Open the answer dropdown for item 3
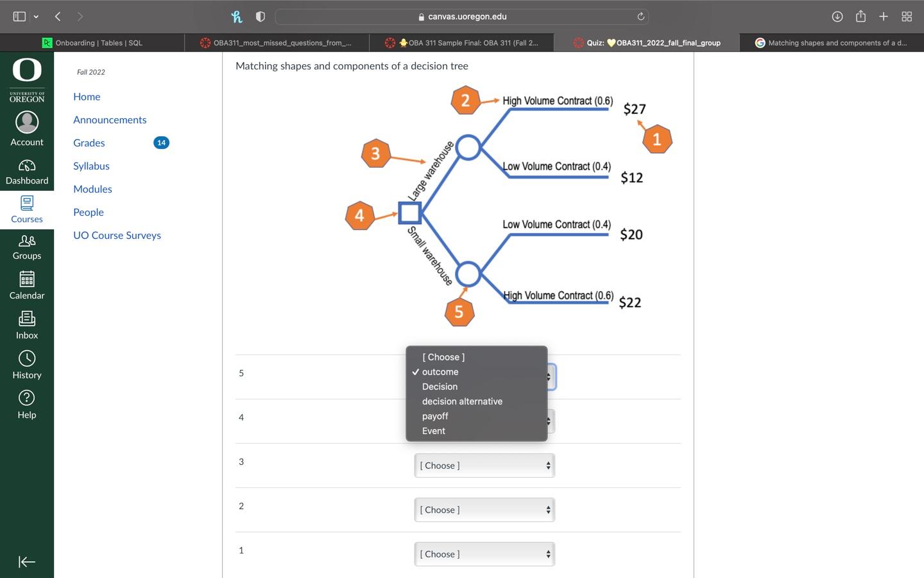 pyautogui.click(x=484, y=465)
